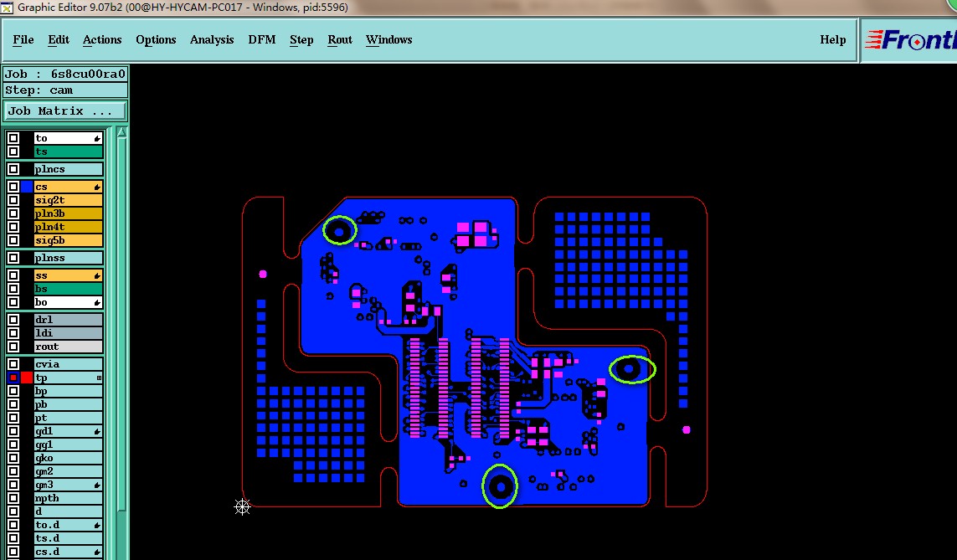This screenshot has width=957, height=560.
Task: Toggle the 'plncs' layer display checkbox
Action: pos(13,169)
